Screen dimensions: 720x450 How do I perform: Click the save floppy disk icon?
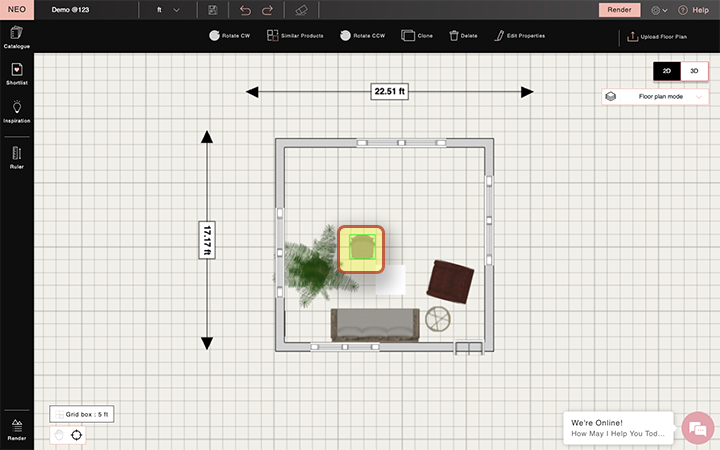[x=213, y=10]
